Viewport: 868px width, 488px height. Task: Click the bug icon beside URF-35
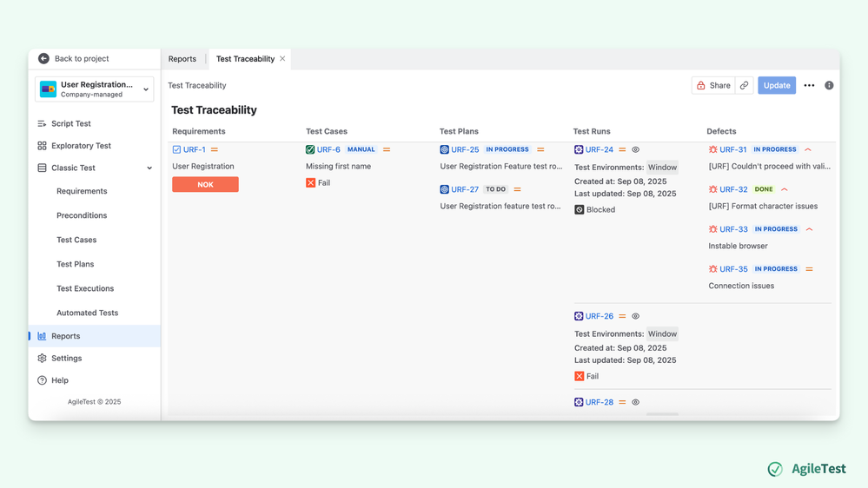coord(713,269)
